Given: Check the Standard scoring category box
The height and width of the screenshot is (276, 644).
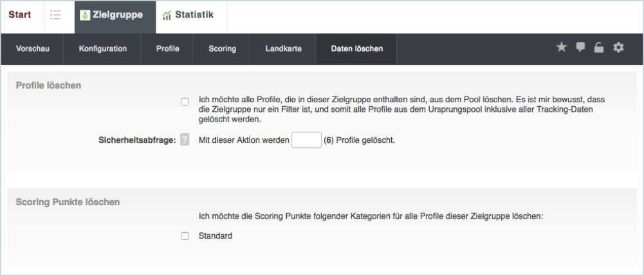Looking at the screenshot, I should tap(185, 236).
